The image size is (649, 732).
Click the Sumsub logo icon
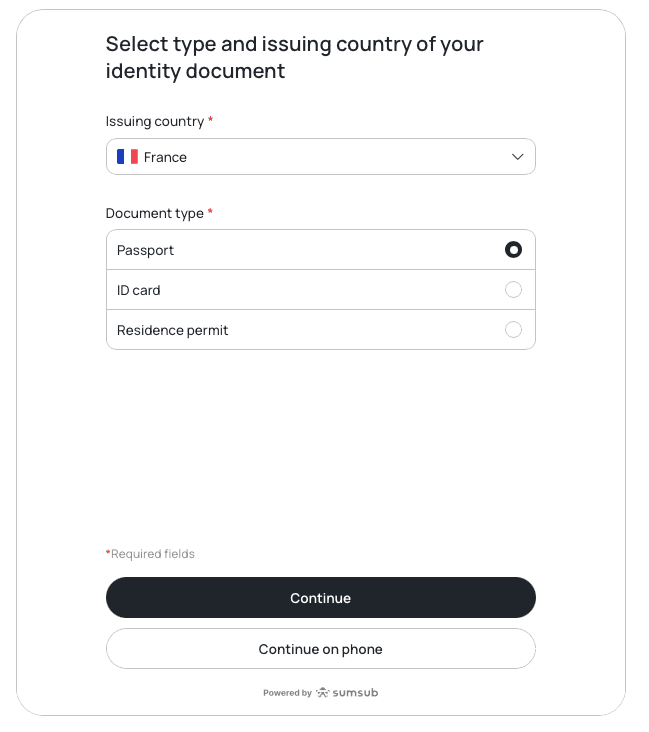tap(323, 692)
